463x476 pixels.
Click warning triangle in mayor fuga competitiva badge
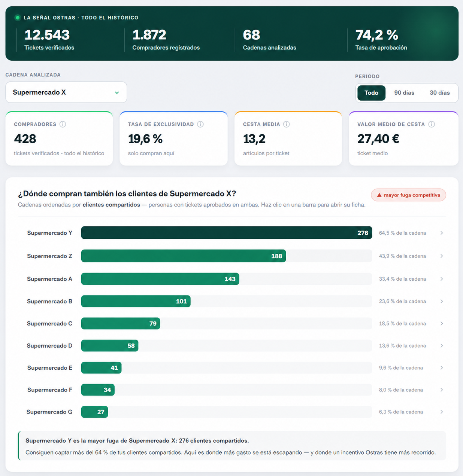tap(379, 195)
